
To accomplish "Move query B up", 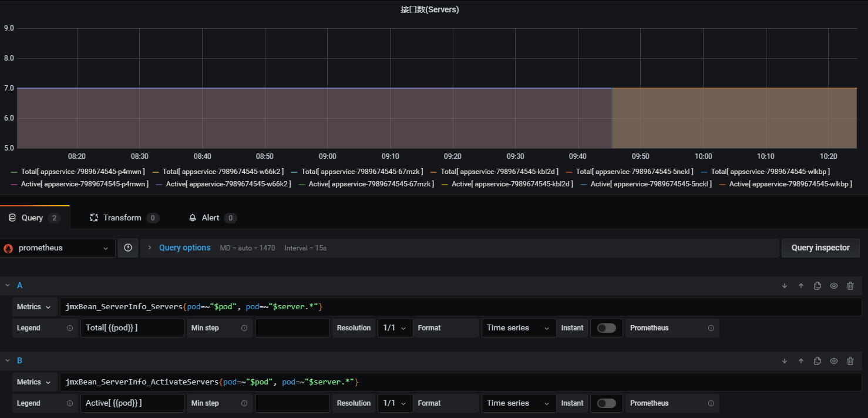I will (801, 361).
